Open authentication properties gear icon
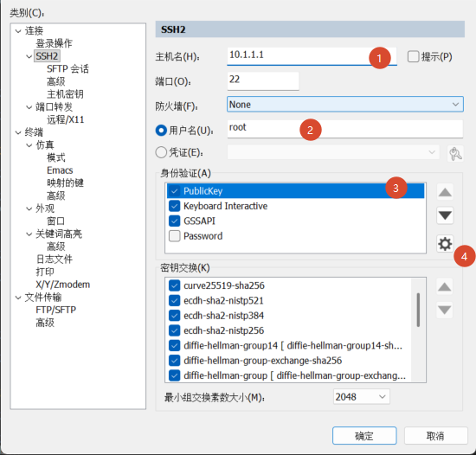The width and height of the screenshot is (476, 455). tap(445, 244)
